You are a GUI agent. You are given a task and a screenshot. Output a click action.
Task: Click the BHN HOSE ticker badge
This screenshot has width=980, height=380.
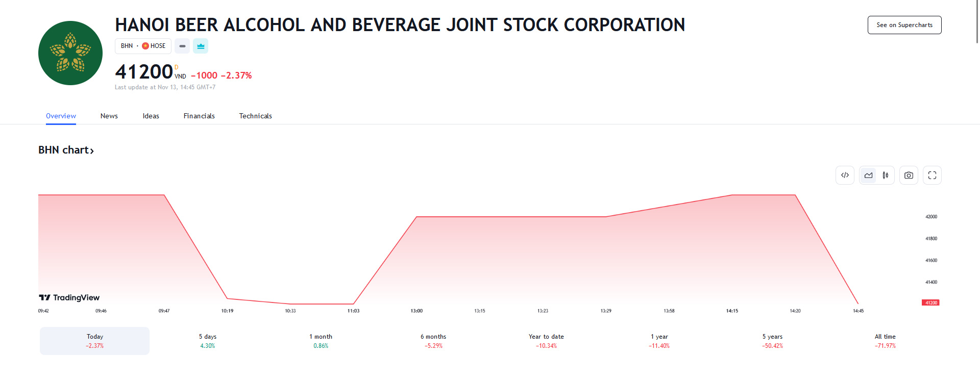point(143,46)
